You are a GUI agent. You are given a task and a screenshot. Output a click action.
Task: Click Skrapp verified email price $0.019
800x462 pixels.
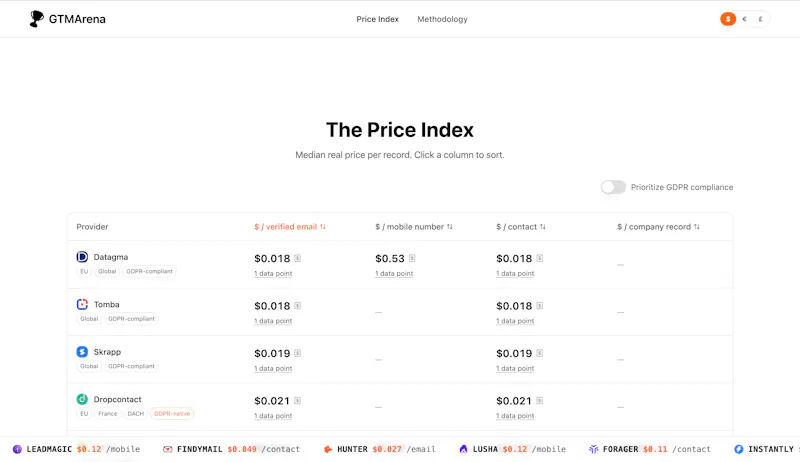pos(272,353)
